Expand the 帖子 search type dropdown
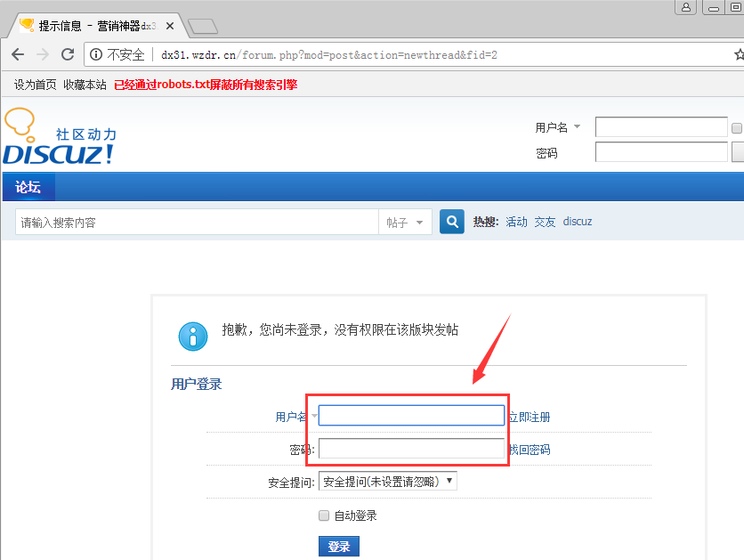This screenshot has height=560, width=744. coord(406,223)
